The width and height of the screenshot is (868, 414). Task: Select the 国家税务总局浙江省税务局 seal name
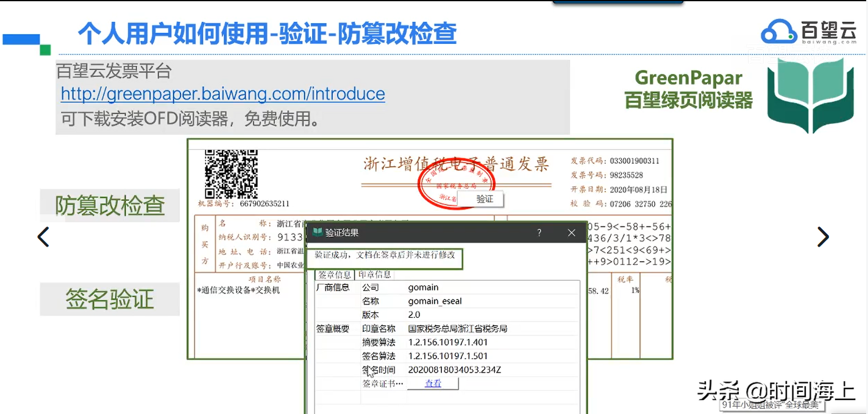click(x=457, y=329)
